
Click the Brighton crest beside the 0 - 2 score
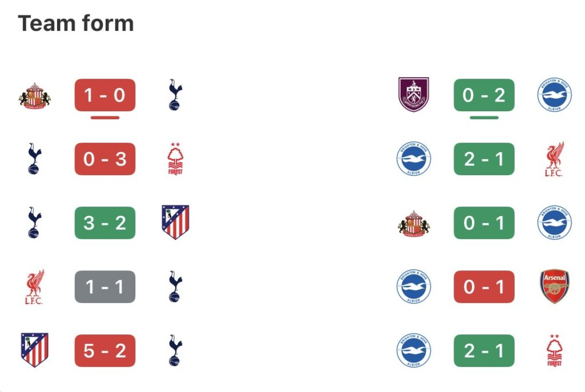(x=554, y=95)
